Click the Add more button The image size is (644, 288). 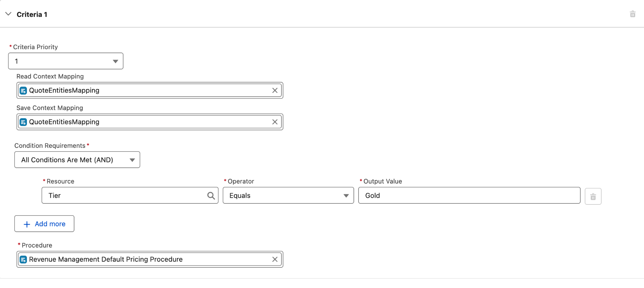pos(44,224)
